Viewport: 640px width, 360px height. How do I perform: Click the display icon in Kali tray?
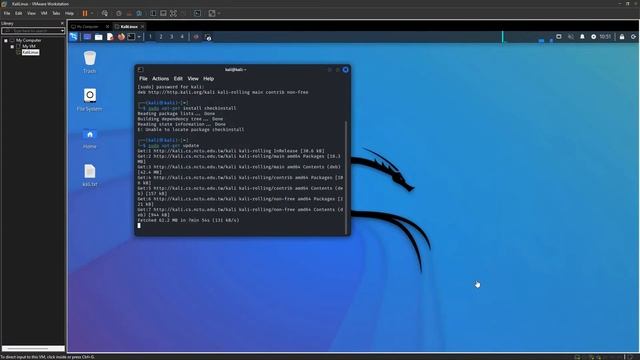click(x=559, y=37)
